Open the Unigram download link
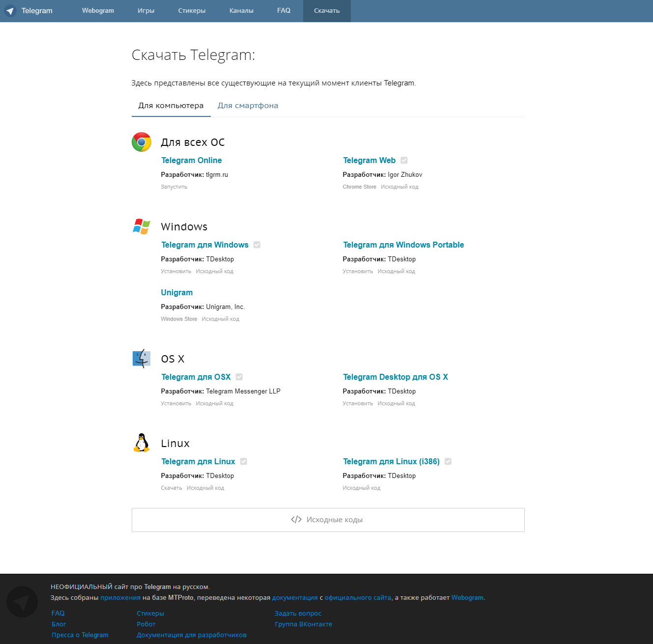The image size is (653, 644). [177, 292]
